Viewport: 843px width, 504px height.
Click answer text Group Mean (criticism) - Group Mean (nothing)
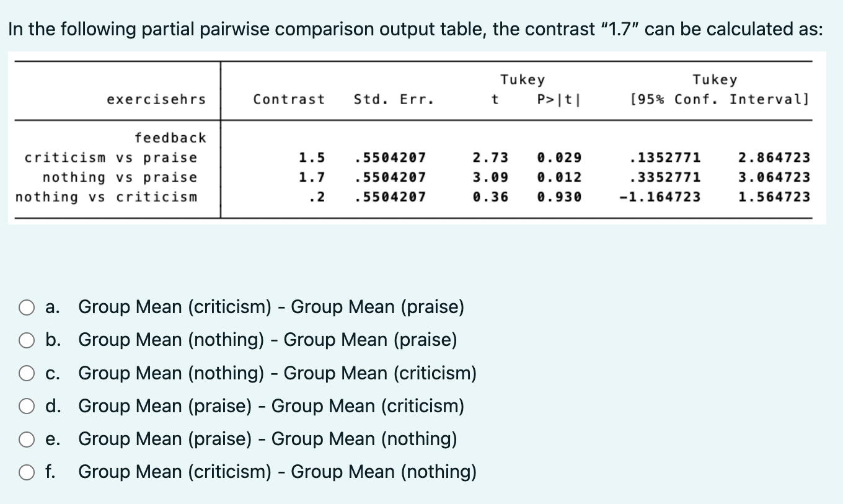tap(276, 472)
